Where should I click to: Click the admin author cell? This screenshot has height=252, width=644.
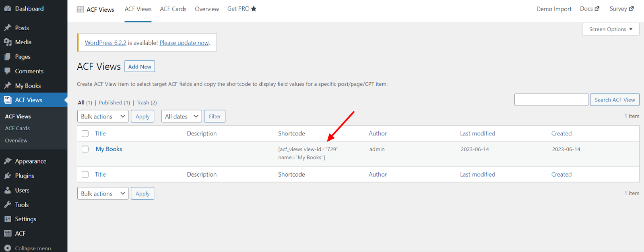point(377,149)
